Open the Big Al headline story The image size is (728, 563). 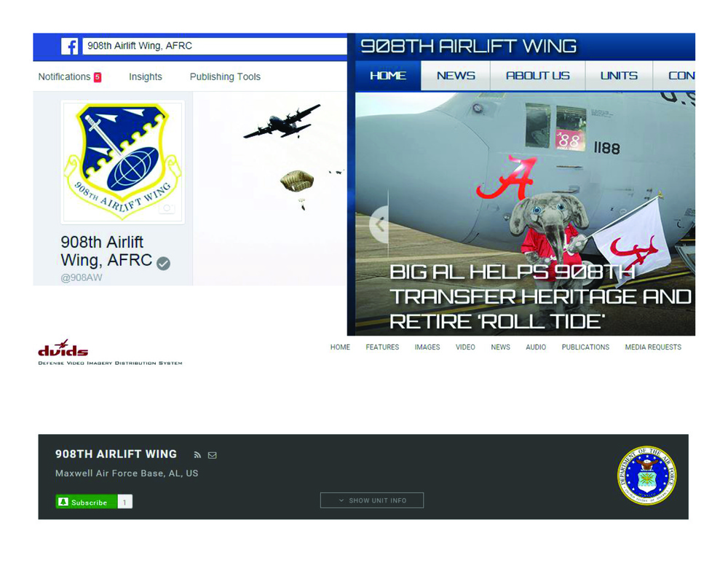tap(539, 296)
